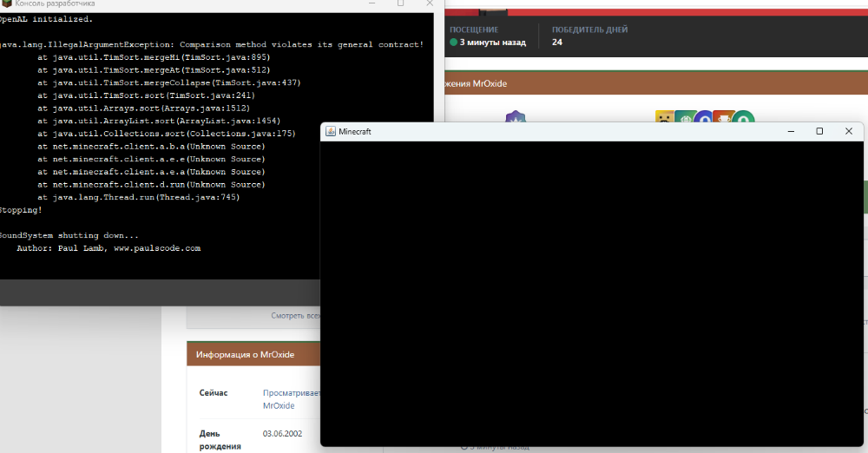868x453 pixels.
Task: Click the 'TimSort.sort(TimSort.java:241)' trace line
Action: pos(146,95)
